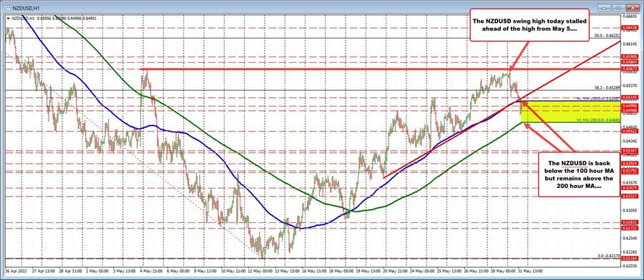Click the 26 Apr 2022 date label

[15, 271]
